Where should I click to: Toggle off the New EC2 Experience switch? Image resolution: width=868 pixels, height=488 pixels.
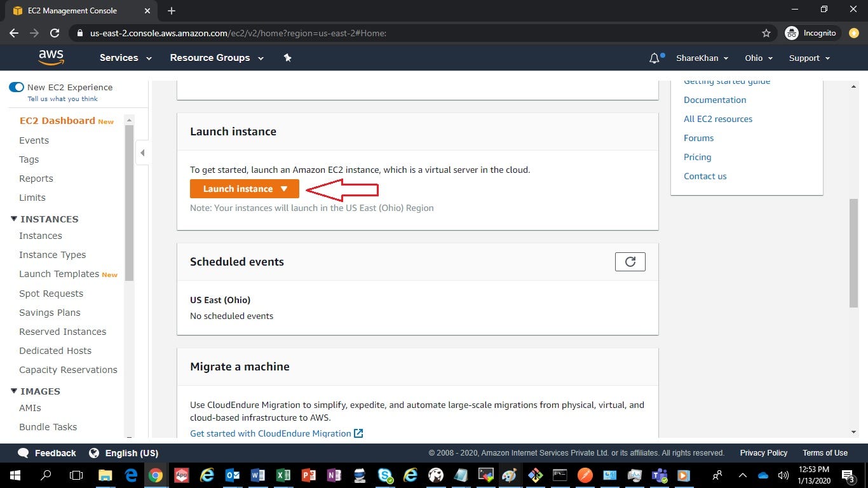[17, 87]
